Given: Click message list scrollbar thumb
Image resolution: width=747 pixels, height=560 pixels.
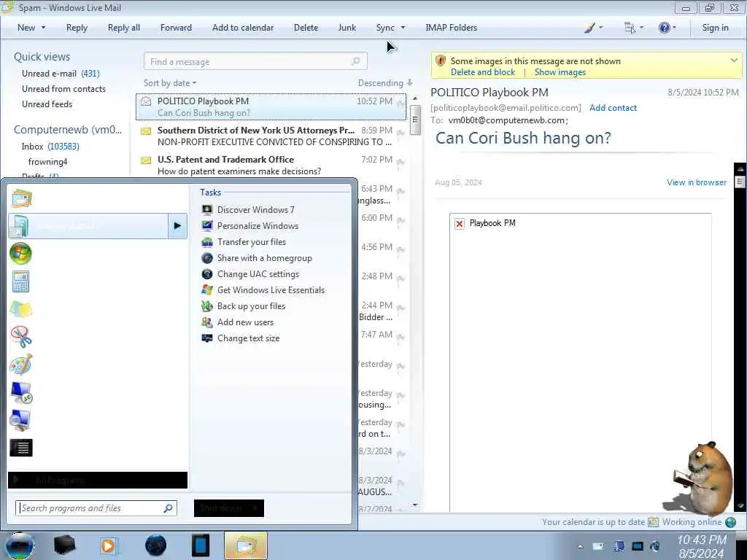Looking at the screenshot, I should [x=414, y=119].
